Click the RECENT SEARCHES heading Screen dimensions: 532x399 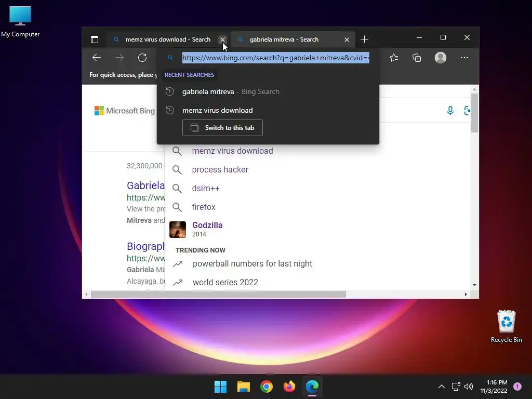pos(189,75)
